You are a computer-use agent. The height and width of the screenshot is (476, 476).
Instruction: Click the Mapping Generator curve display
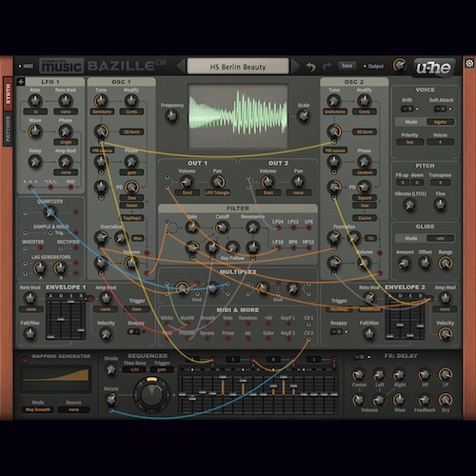click(x=56, y=379)
